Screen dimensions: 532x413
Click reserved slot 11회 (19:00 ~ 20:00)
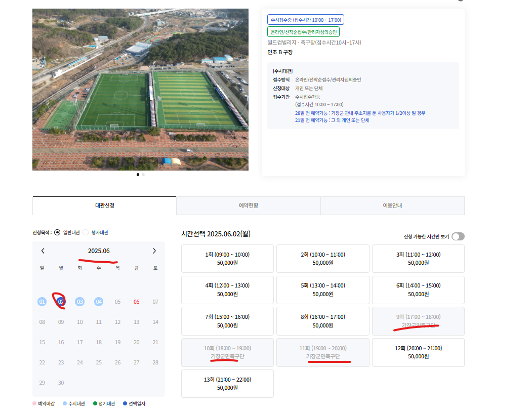[x=323, y=352]
